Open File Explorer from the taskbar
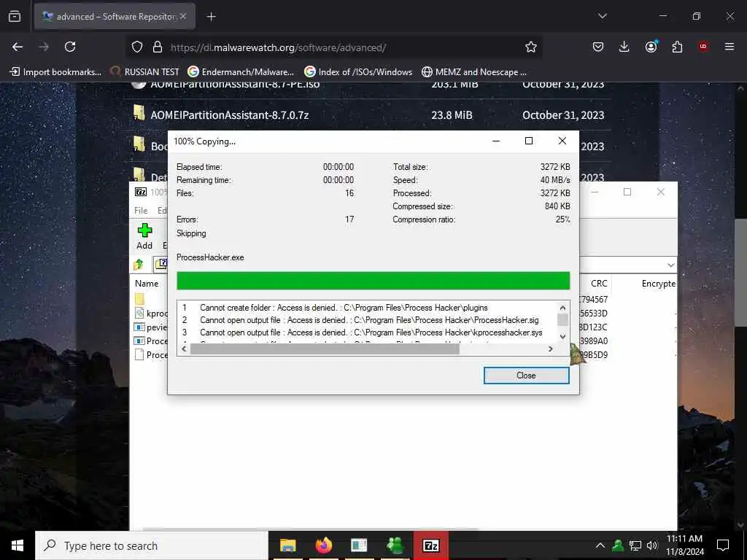The width and height of the screenshot is (747, 560). [x=287, y=545]
